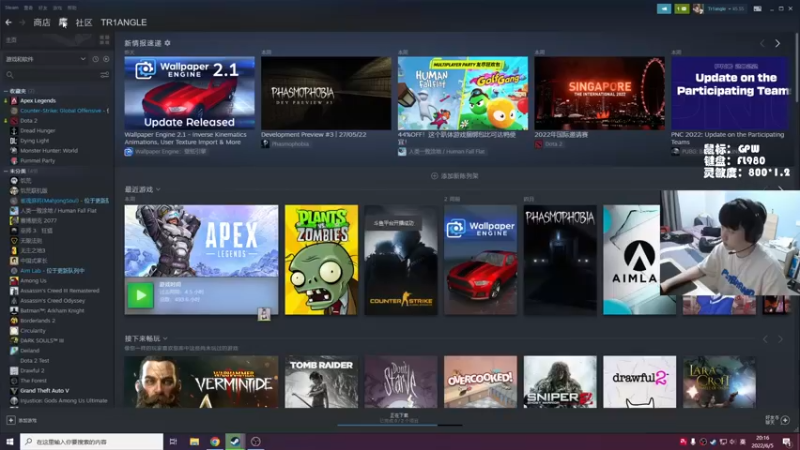Open Counter-Strike cover in recent games
The image size is (800, 450).
(x=401, y=260)
